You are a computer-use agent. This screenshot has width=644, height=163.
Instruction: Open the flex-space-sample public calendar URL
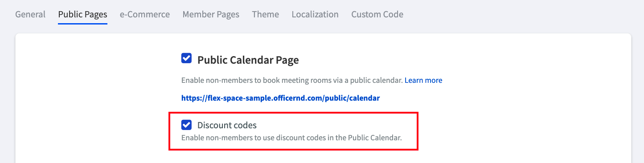(280, 98)
